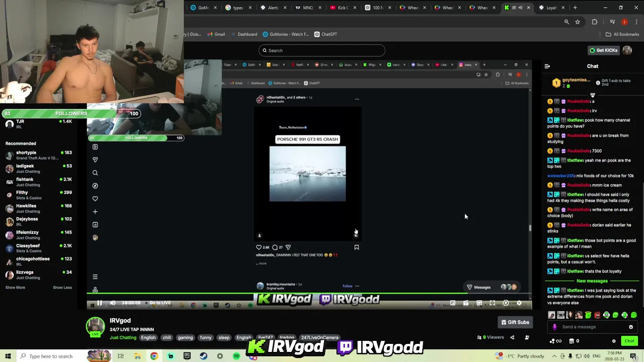Select the green halo emote
Screen dimensions: 644x362
point(588,315)
